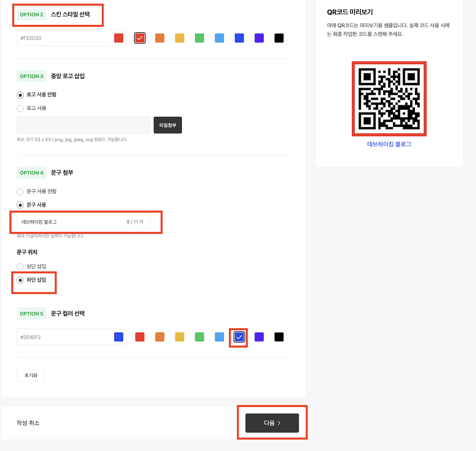Choose the yellow skin style swatch
This screenshot has height=451, width=476.
[x=180, y=38]
